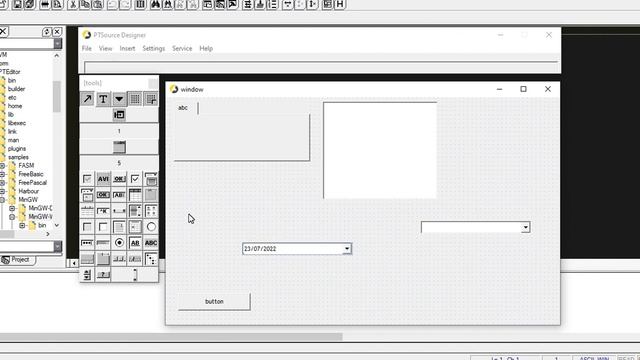640x360 pixels.
Task: Click the file tree scroll-up arrow
Action: pos(57,56)
